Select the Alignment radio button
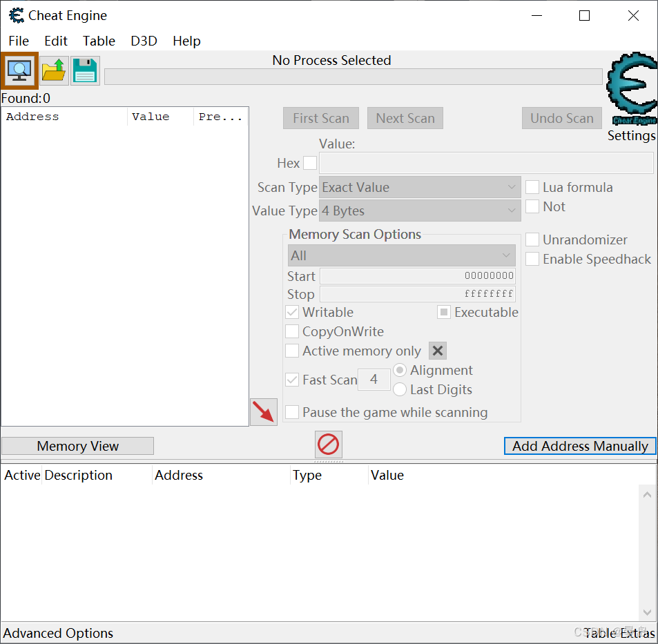Image resolution: width=658 pixels, height=644 pixels. pyautogui.click(x=400, y=370)
